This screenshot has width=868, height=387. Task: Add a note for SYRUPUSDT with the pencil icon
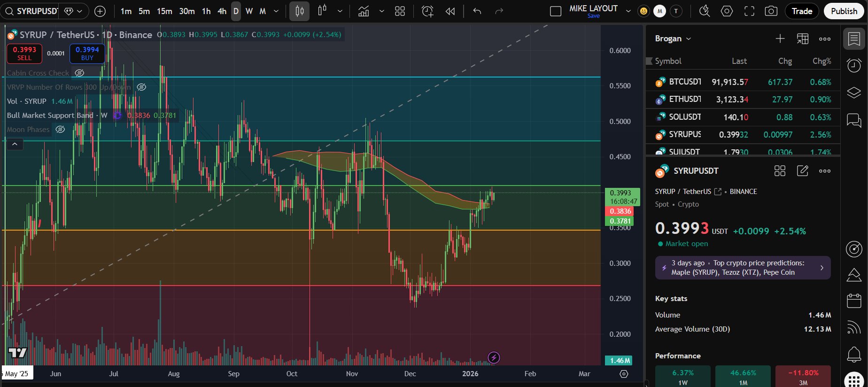(803, 171)
